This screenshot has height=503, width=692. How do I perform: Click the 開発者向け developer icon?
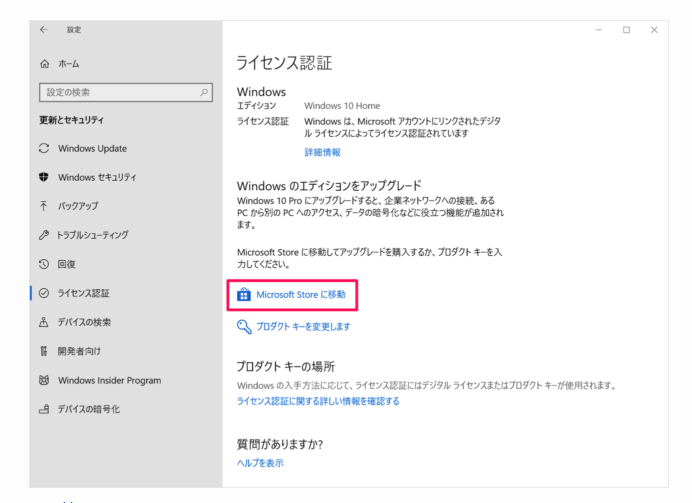[44, 351]
